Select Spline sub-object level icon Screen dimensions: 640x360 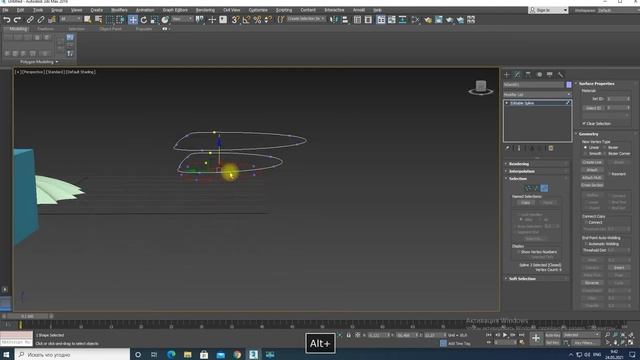coord(544,188)
